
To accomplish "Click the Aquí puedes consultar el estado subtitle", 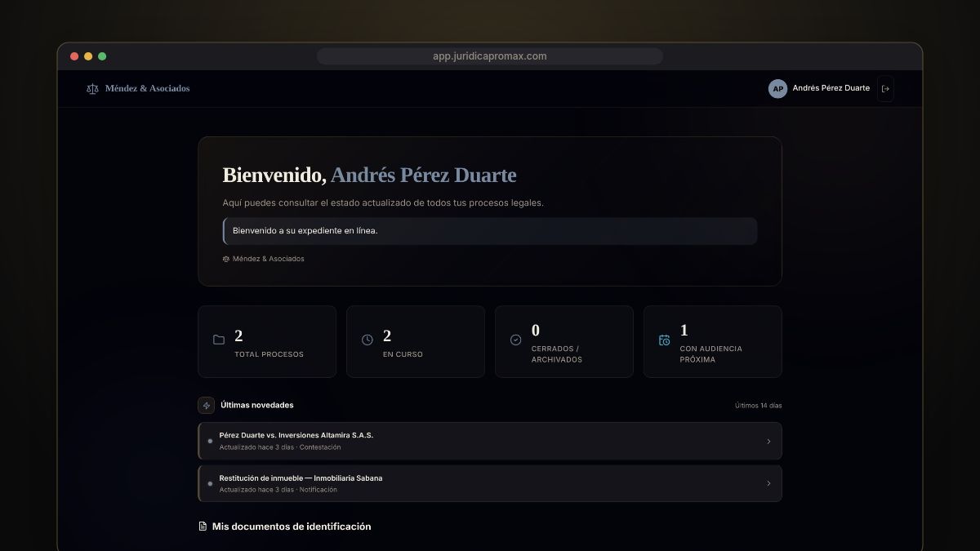I will [x=383, y=202].
